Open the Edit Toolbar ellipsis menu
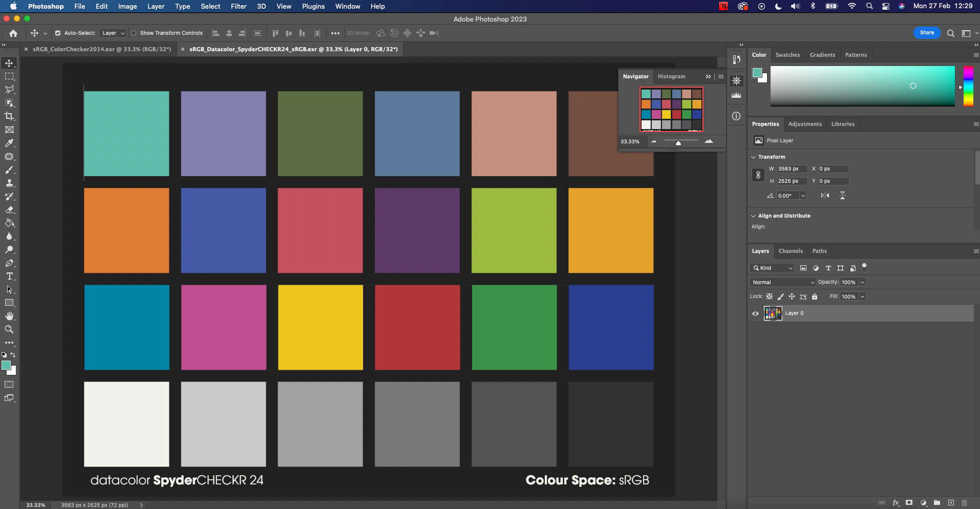 (x=9, y=343)
